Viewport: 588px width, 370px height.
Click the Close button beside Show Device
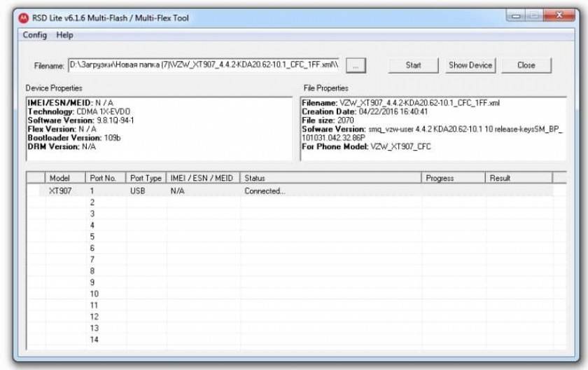coord(526,65)
